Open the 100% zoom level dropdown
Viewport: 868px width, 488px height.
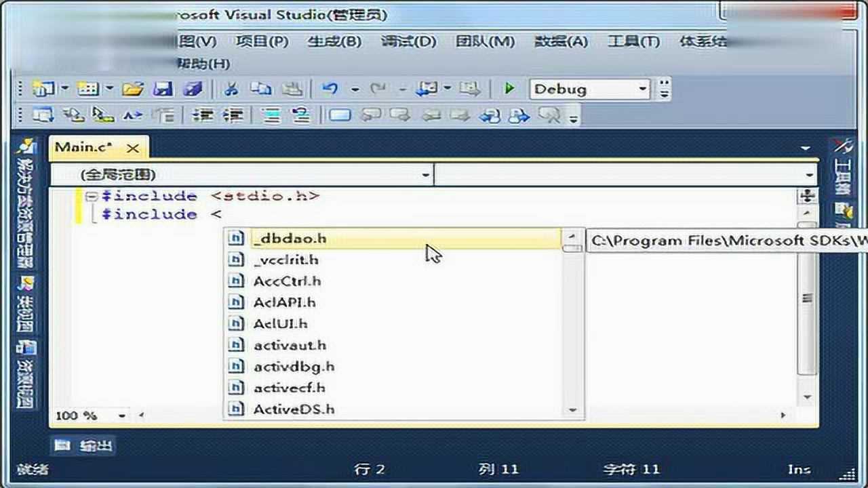[x=121, y=415]
